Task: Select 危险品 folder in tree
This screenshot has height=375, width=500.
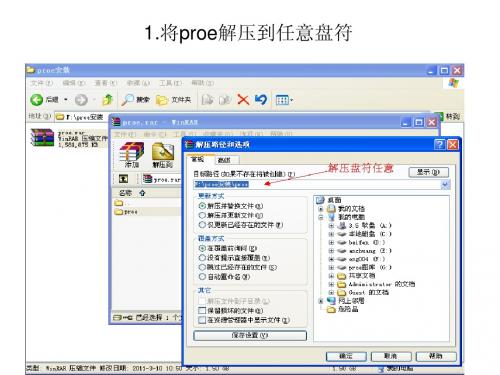Action: [343, 309]
